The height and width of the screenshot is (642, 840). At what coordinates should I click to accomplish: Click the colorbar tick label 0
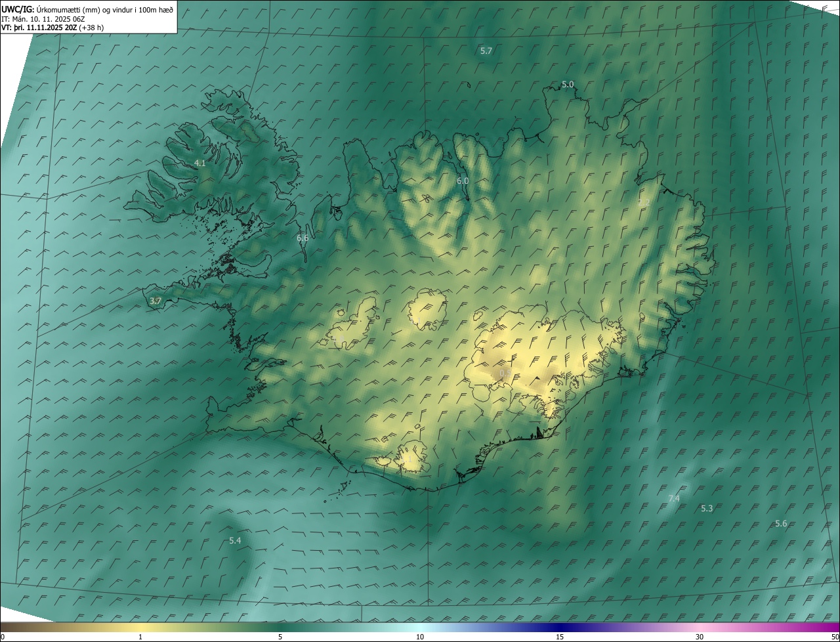(3, 637)
